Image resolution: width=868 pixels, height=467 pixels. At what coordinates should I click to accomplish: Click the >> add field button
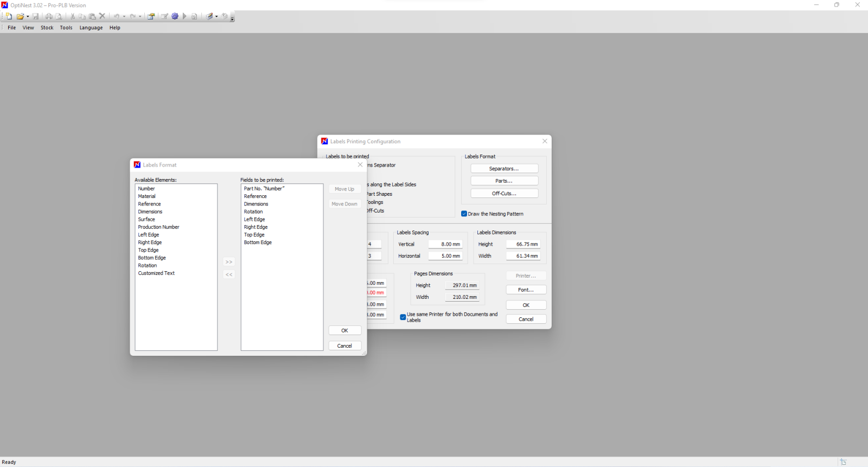click(229, 262)
